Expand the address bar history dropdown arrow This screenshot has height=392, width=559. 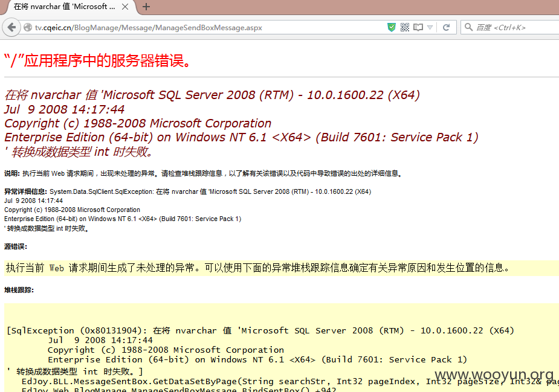point(430,27)
